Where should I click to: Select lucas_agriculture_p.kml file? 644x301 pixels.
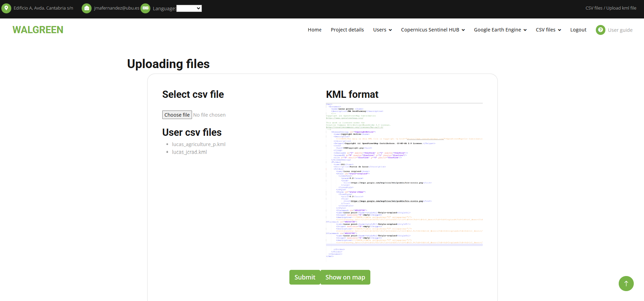[198, 144]
